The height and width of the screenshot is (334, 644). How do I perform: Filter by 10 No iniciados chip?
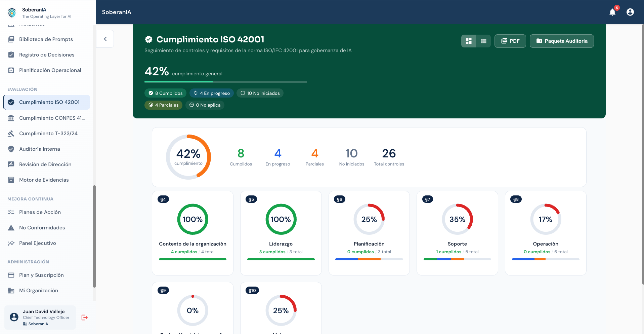click(260, 93)
